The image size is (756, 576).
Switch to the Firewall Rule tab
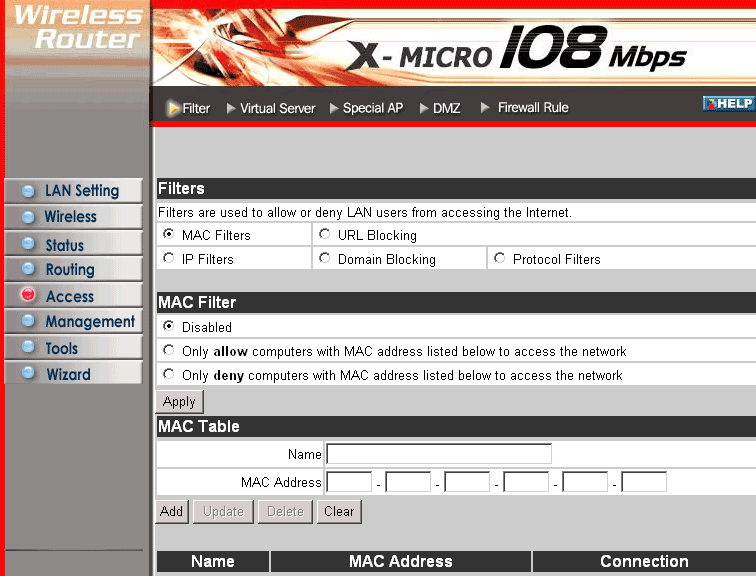[533, 107]
